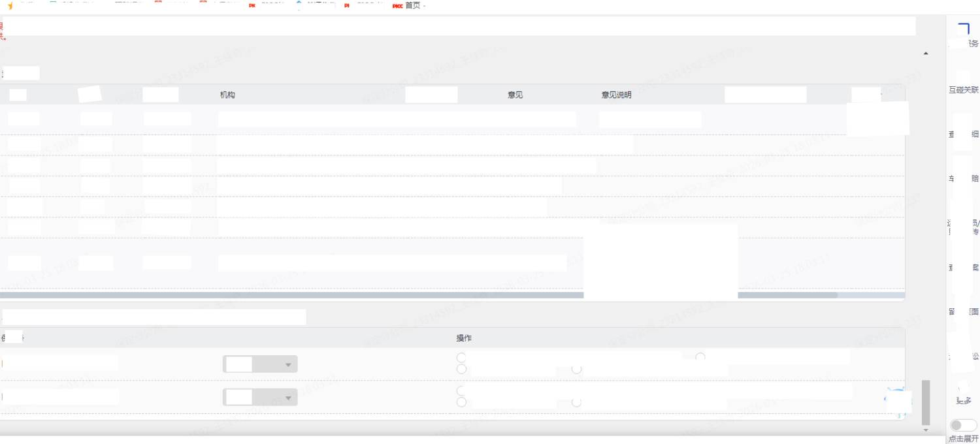The image size is (980, 444).
Task: Click the blue bracket icon above the sidebar
Action: [964, 29]
